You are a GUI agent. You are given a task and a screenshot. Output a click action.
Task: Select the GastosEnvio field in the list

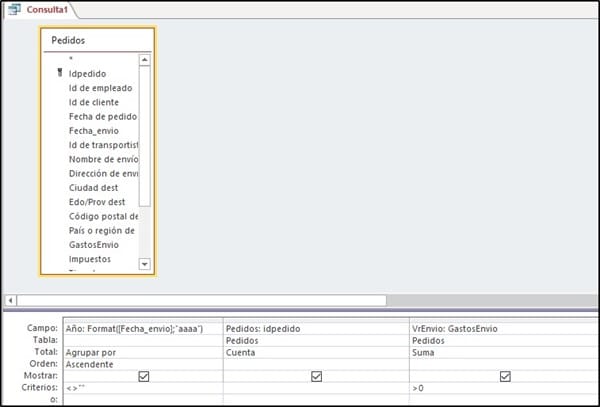point(94,245)
